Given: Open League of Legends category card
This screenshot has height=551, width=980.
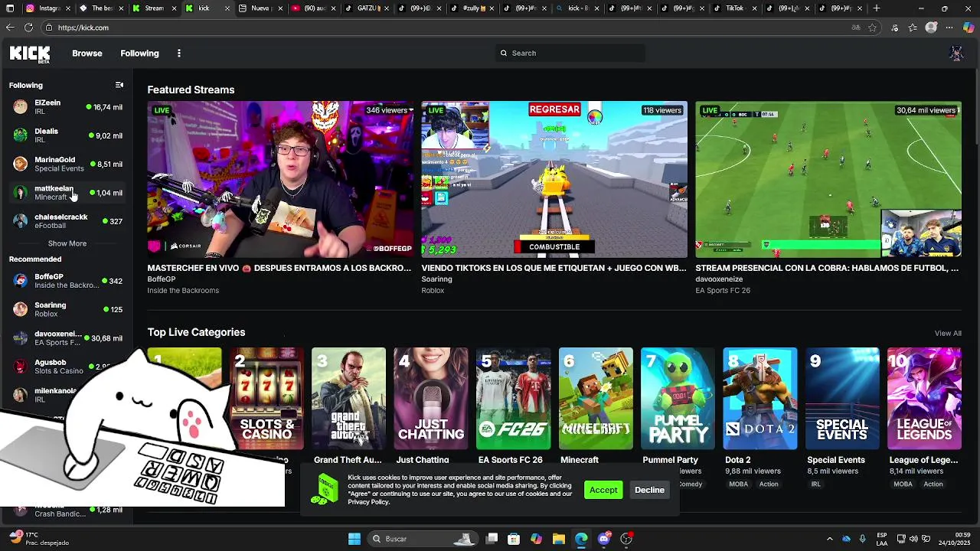Looking at the screenshot, I should [x=924, y=399].
